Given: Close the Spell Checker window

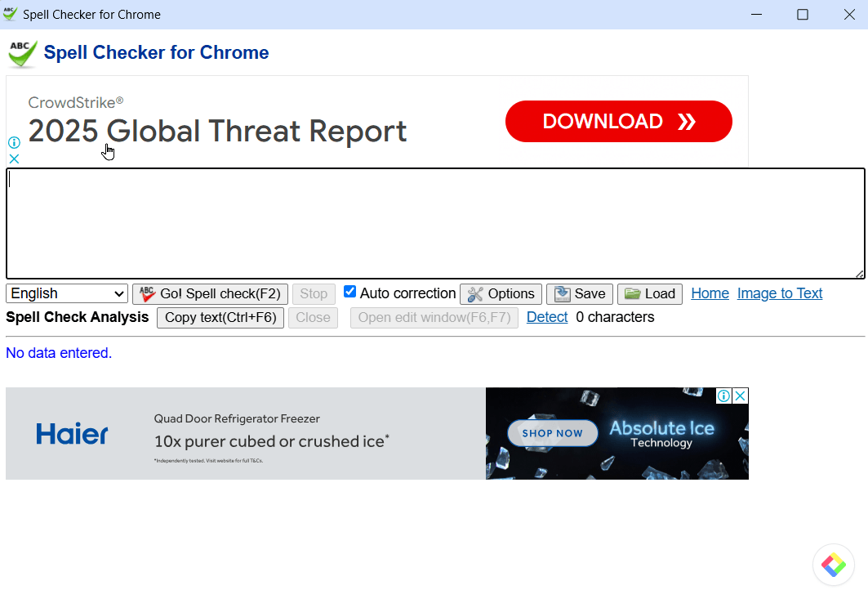Looking at the screenshot, I should [x=849, y=15].
